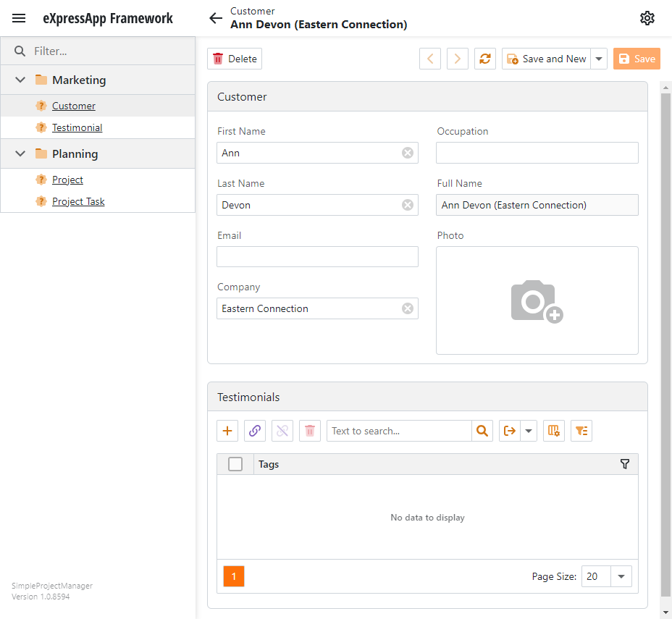Screen dimensions: 672x619
Task: Focus the navigation Filter field
Action: point(98,51)
